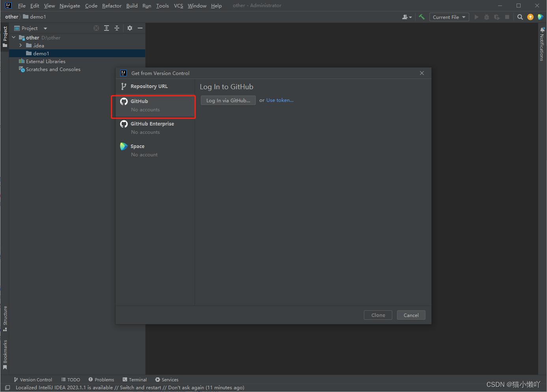Open the Current File run configuration dropdown
Image resolution: width=547 pixels, height=392 pixels.
pyautogui.click(x=449, y=17)
